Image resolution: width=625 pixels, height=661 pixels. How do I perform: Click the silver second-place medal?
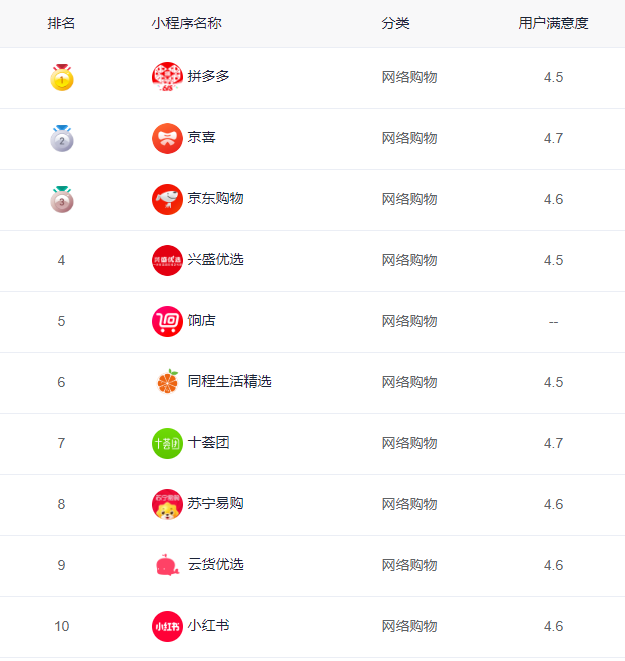(62, 138)
